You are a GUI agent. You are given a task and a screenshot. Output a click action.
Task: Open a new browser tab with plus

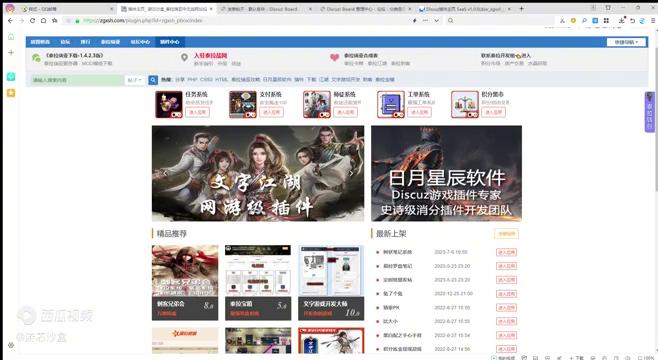click(x=522, y=8)
